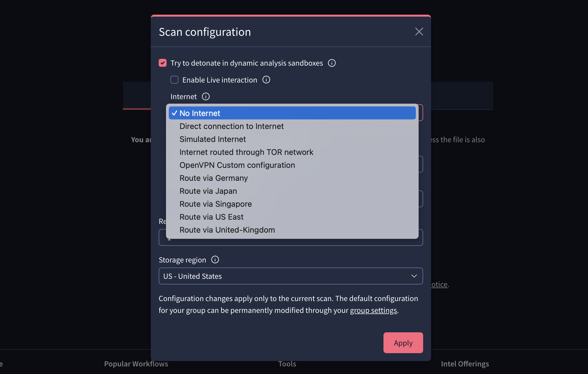This screenshot has width=588, height=374.
Task: Click chevron arrow on US - United States field
Action: (414, 276)
